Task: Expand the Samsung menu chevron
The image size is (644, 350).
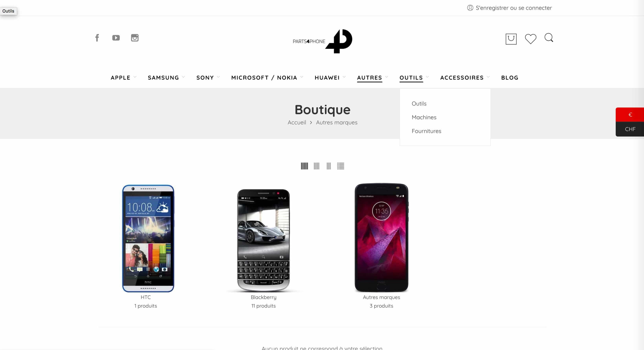Action: pyautogui.click(x=183, y=77)
